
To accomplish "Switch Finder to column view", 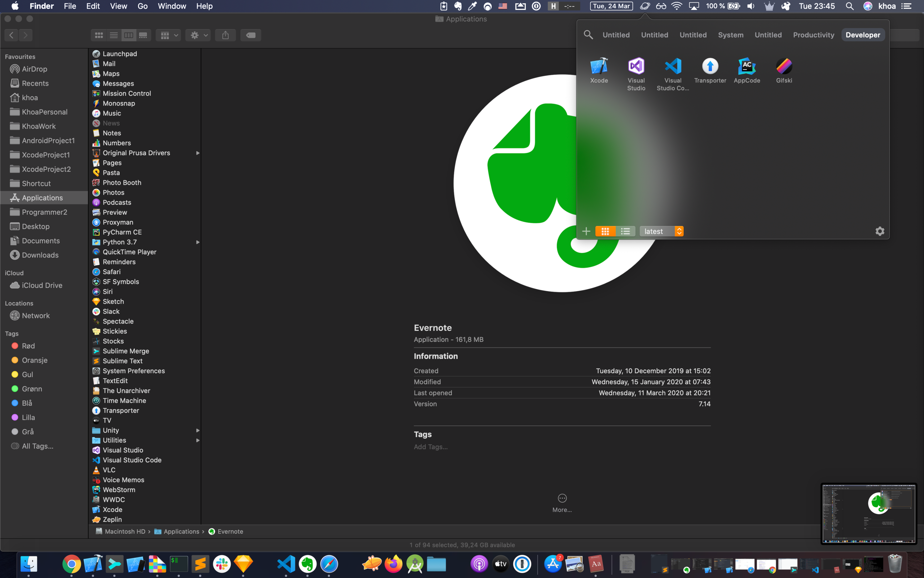I will coord(129,35).
